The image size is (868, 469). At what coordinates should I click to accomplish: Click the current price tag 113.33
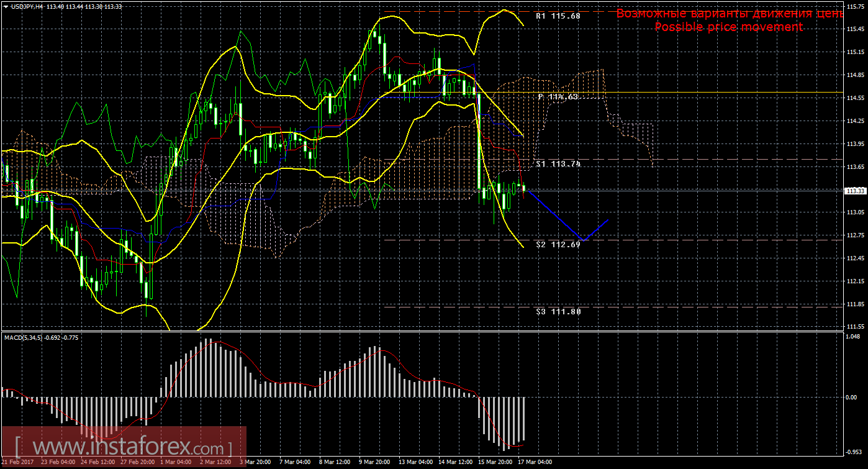(856, 191)
